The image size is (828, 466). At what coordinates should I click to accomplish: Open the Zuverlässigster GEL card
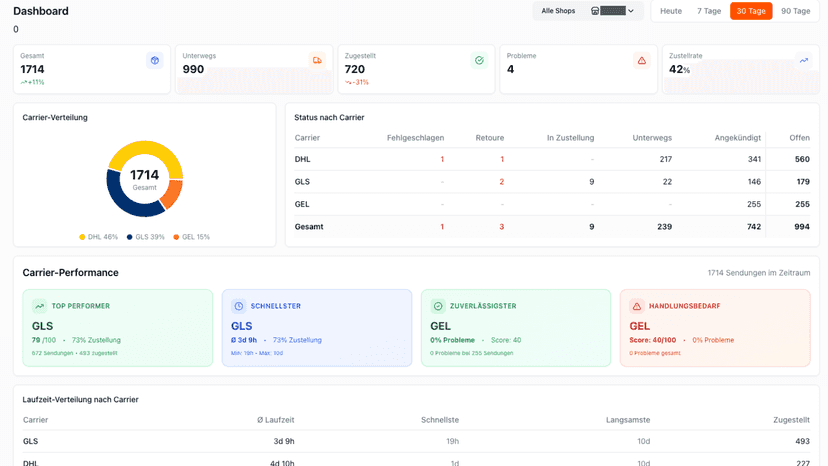click(516, 328)
